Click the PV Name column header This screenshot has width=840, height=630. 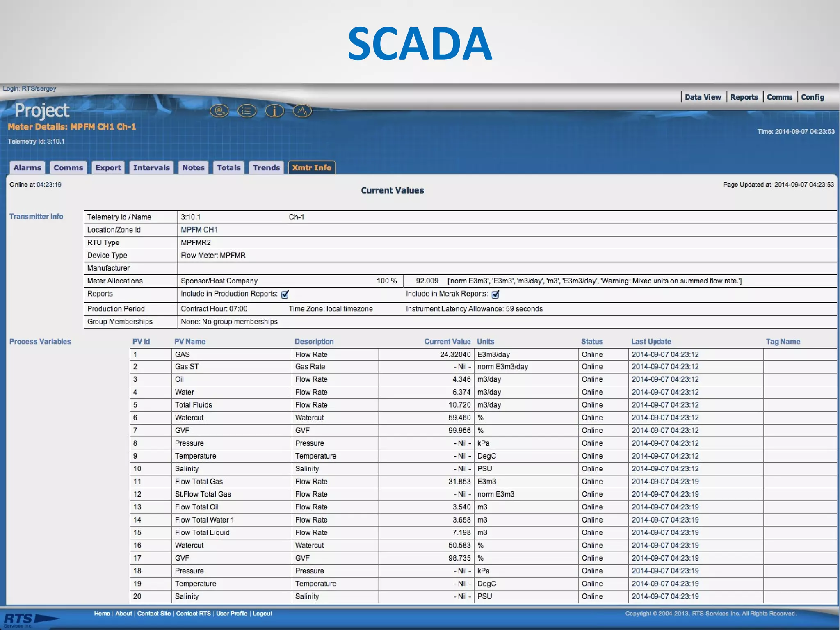(190, 342)
